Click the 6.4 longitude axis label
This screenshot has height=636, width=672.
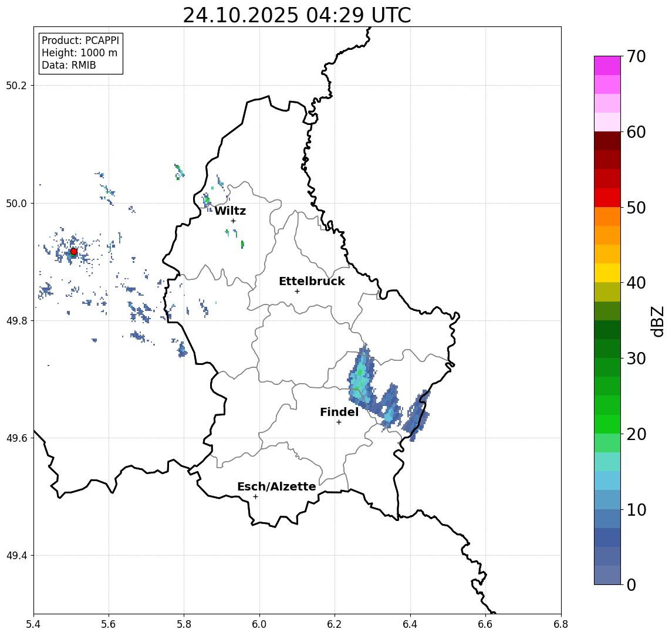coord(410,624)
